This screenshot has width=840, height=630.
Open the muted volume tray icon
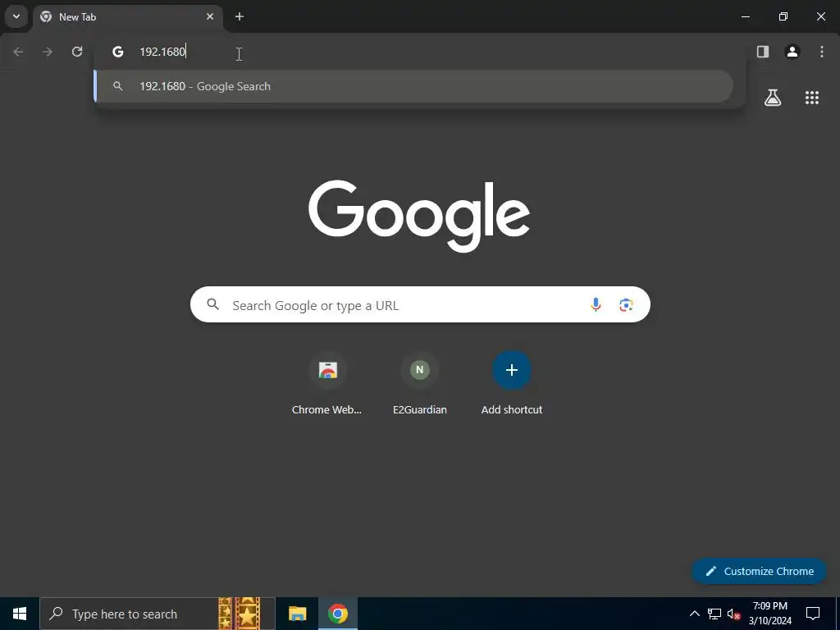733,614
